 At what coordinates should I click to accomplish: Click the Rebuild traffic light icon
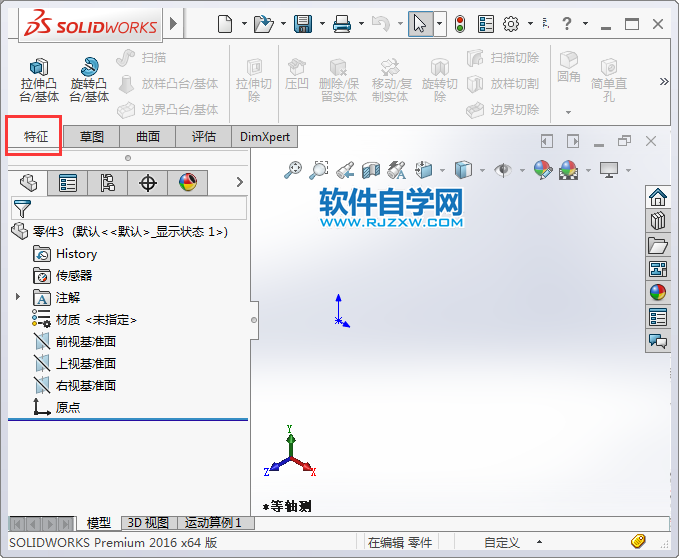tap(460, 24)
